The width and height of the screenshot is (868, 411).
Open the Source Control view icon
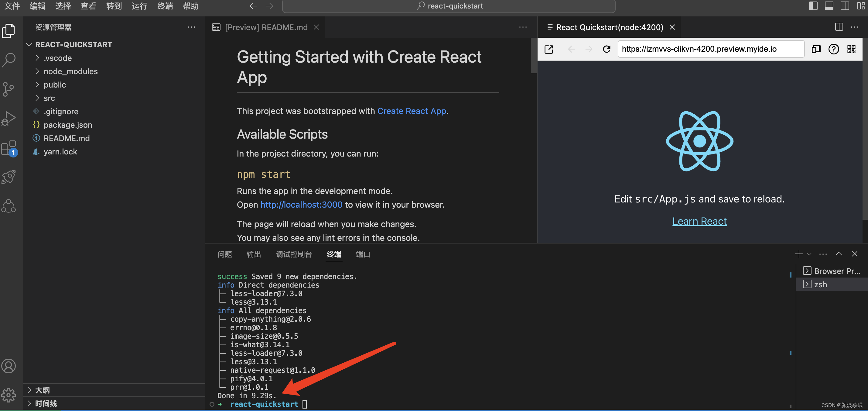[9, 89]
